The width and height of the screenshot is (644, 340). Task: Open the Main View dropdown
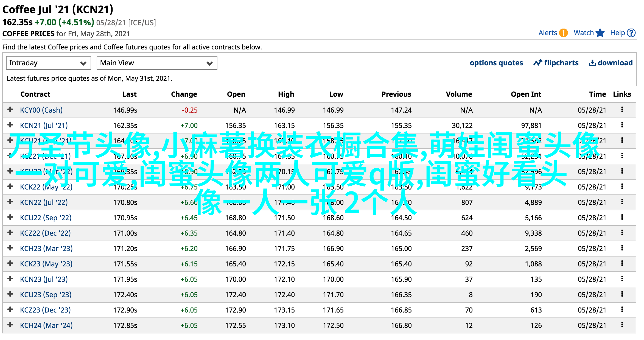157,63
